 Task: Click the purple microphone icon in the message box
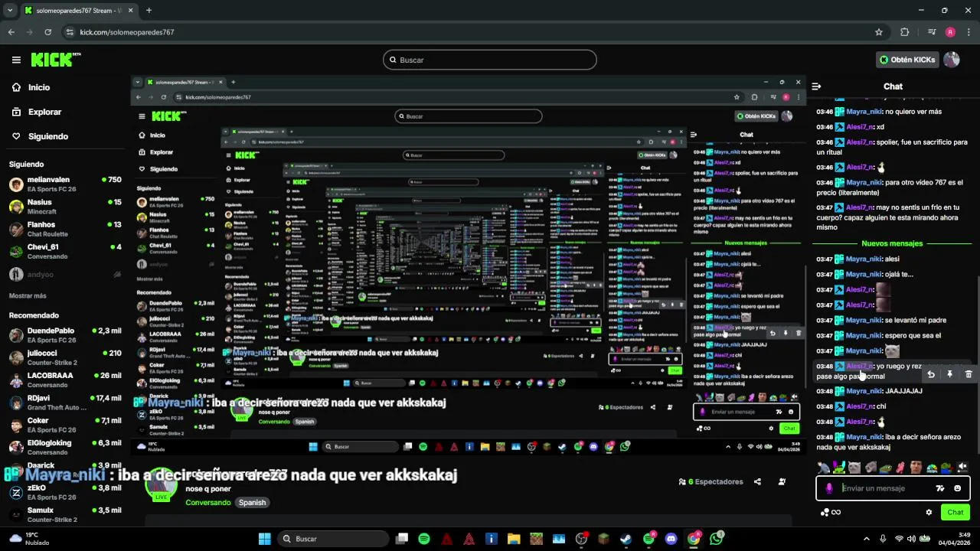click(829, 488)
